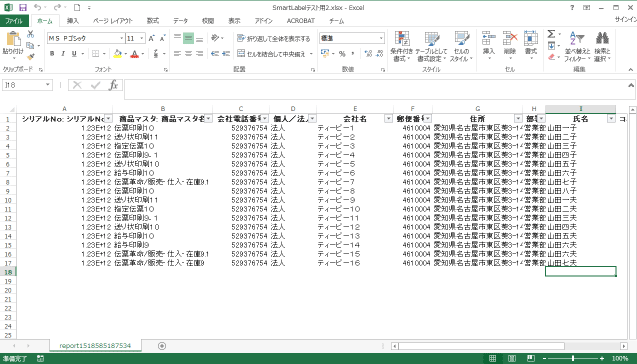
Task: Switch to Page Layout view in status bar
Action: pyautogui.click(x=512, y=358)
